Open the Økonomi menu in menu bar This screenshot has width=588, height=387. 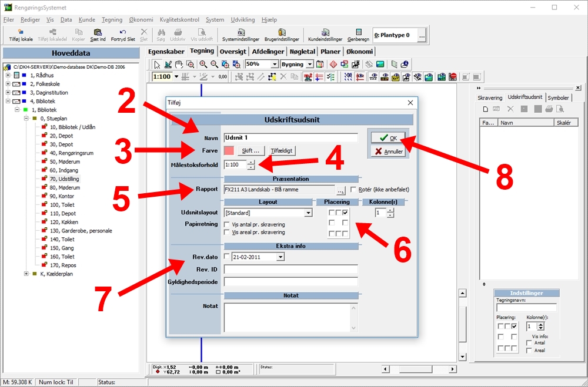pos(141,19)
